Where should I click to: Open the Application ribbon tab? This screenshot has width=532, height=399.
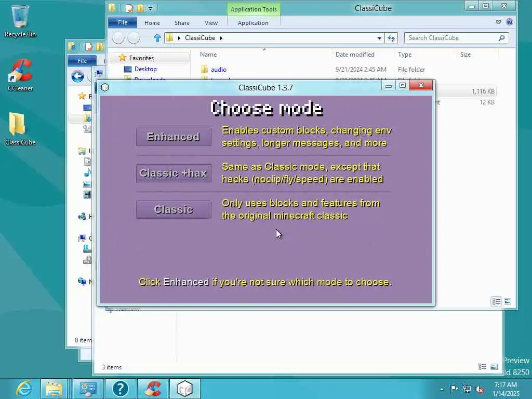[253, 23]
